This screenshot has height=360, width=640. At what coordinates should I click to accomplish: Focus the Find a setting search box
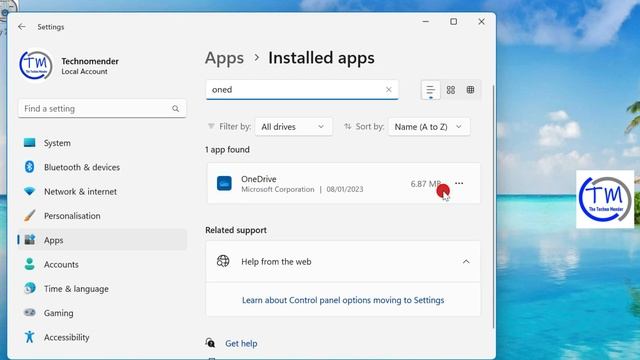pyautogui.click(x=102, y=109)
